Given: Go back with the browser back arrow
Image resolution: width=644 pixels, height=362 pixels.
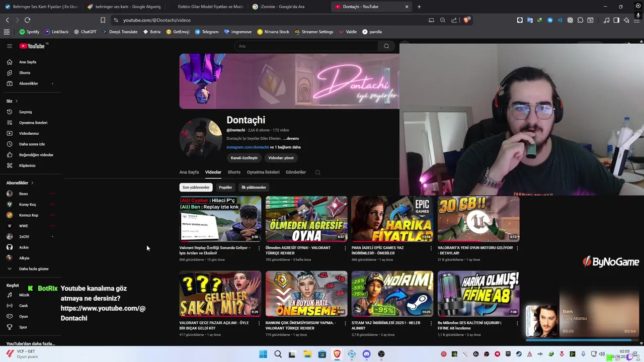Looking at the screenshot, I should [x=7, y=20].
